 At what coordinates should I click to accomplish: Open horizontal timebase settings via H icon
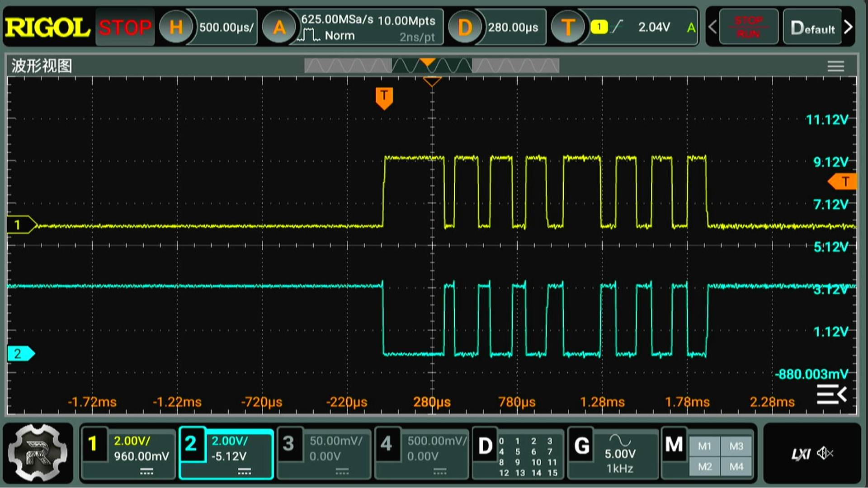pyautogui.click(x=176, y=28)
